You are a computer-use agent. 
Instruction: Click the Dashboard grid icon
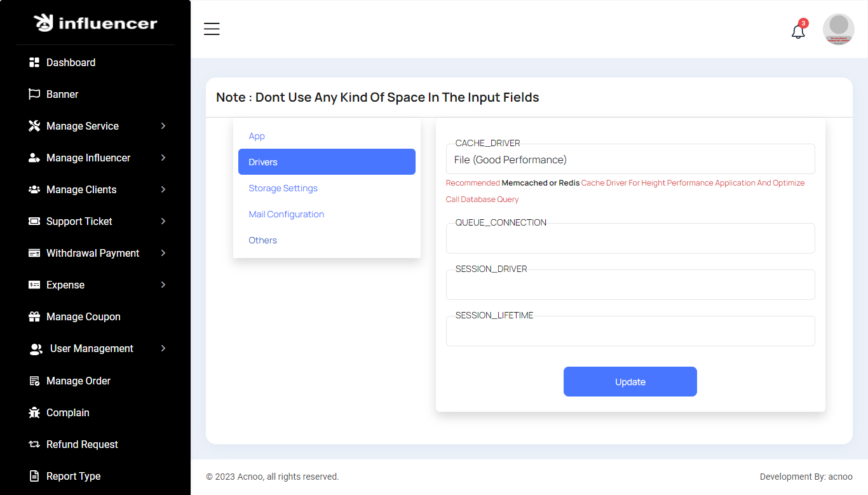[34, 62]
